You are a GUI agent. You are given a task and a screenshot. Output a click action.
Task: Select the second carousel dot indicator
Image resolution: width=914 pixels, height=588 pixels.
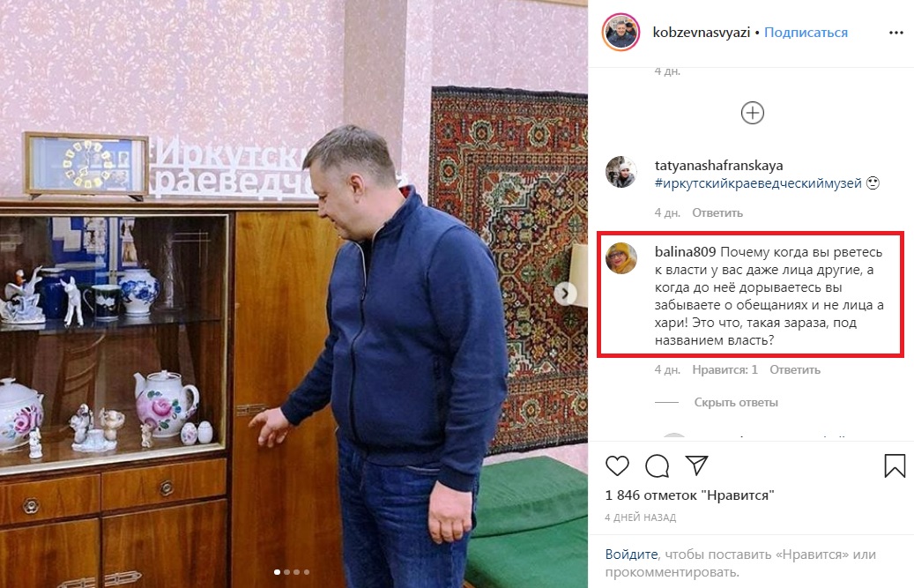(286, 572)
